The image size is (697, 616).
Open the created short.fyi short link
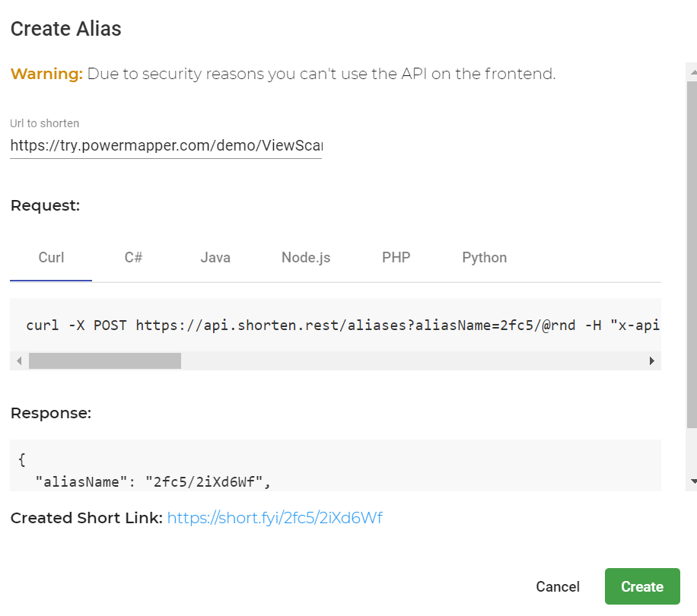(x=275, y=518)
